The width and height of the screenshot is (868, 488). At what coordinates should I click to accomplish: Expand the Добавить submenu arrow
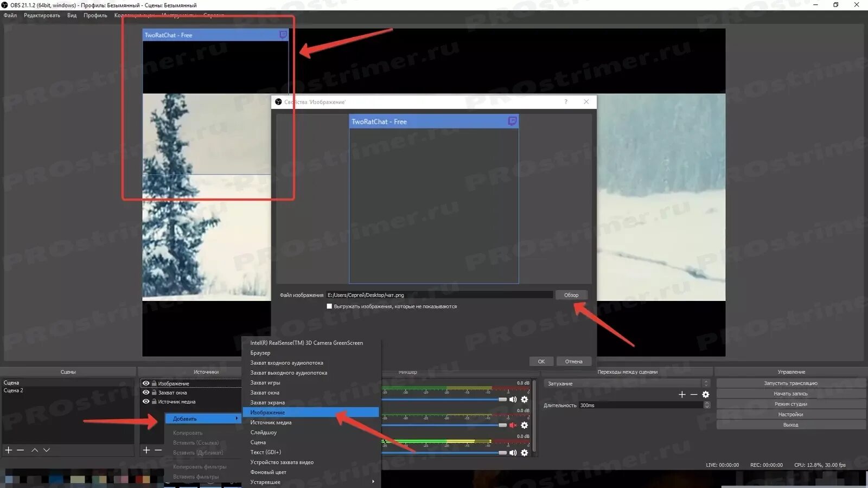(x=237, y=419)
